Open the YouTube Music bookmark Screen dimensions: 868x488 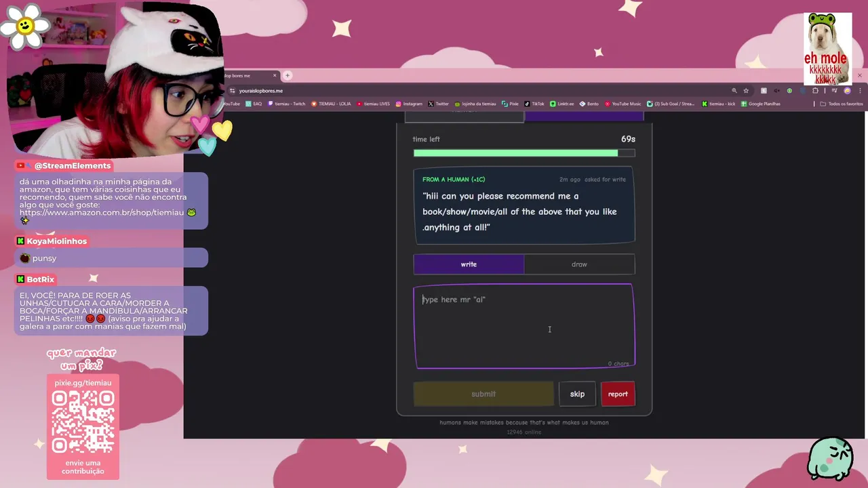click(x=623, y=104)
